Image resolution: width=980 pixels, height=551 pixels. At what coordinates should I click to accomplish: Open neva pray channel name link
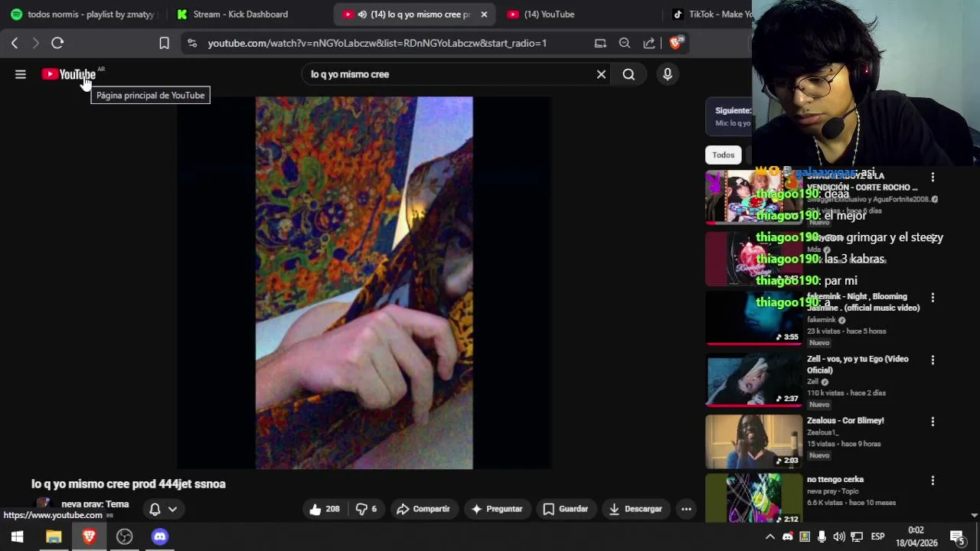[95, 504]
